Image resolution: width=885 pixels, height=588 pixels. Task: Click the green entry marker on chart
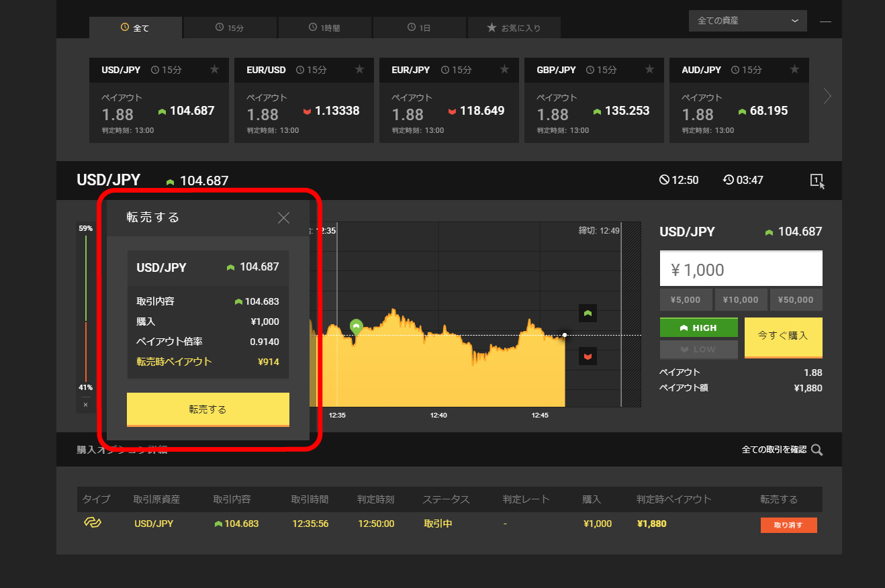pyautogui.click(x=357, y=326)
